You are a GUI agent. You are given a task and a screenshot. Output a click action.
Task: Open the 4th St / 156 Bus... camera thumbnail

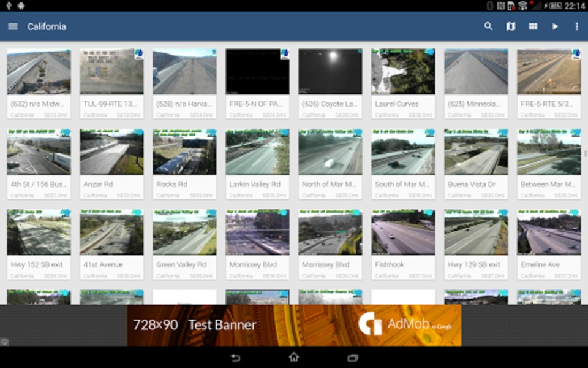pos(39,151)
